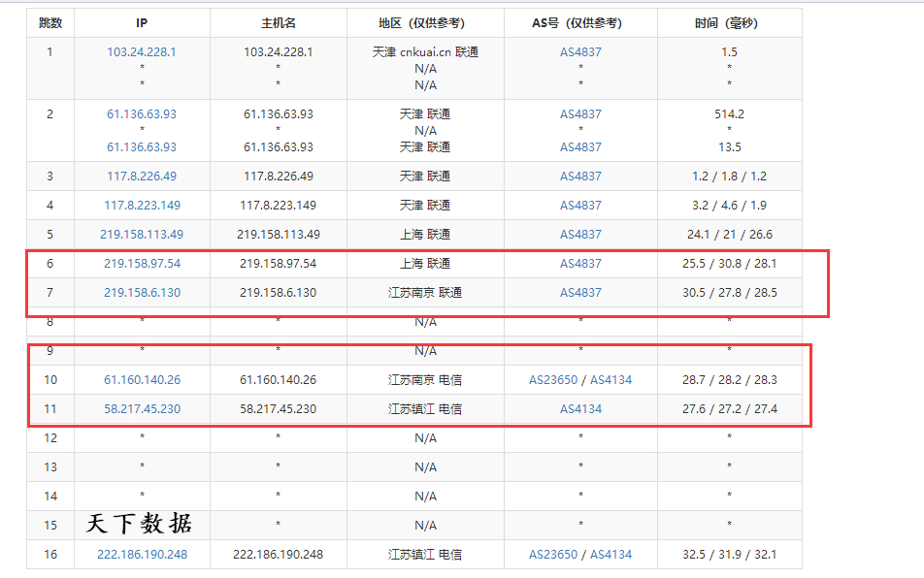Click the IP column header

[x=142, y=23]
